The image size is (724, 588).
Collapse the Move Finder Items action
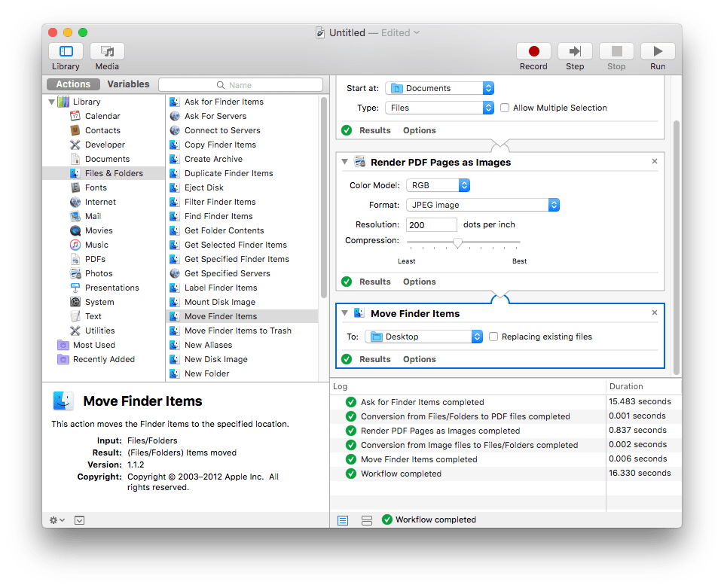[344, 313]
